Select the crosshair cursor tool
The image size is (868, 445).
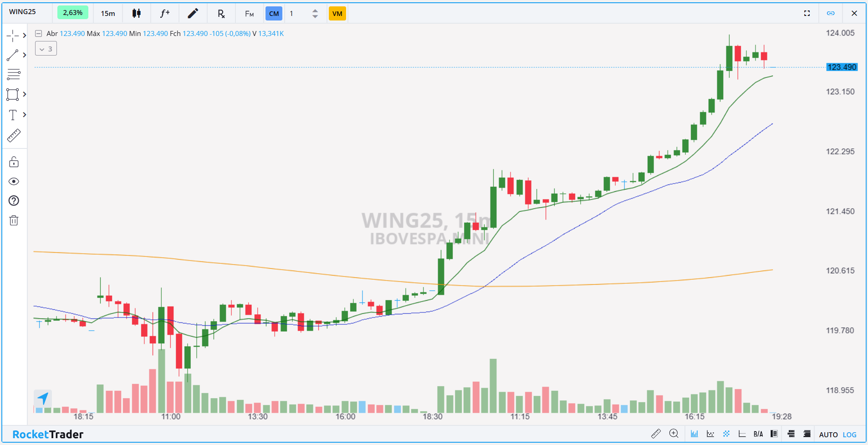[x=13, y=36]
